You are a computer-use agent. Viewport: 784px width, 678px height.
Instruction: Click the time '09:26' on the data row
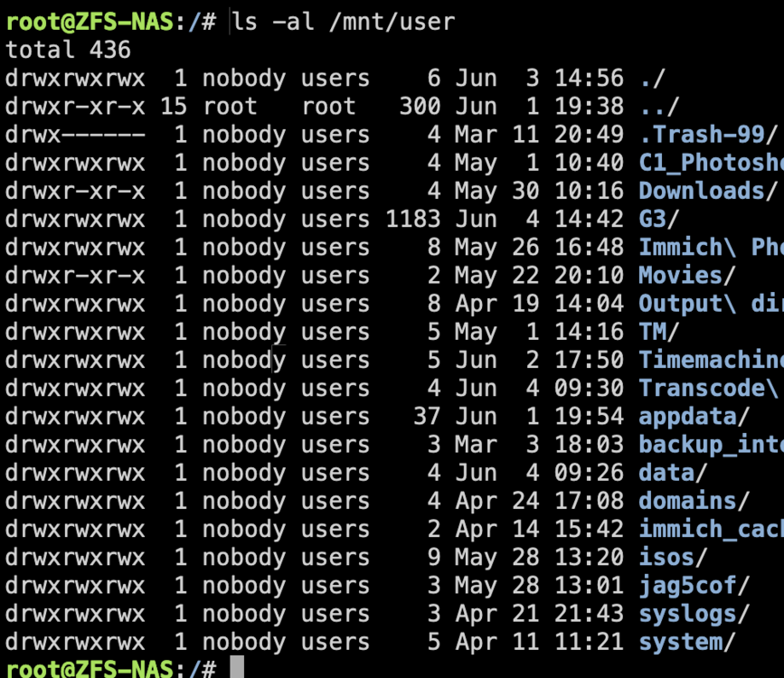pyautogui.click(x=590, y=473)
